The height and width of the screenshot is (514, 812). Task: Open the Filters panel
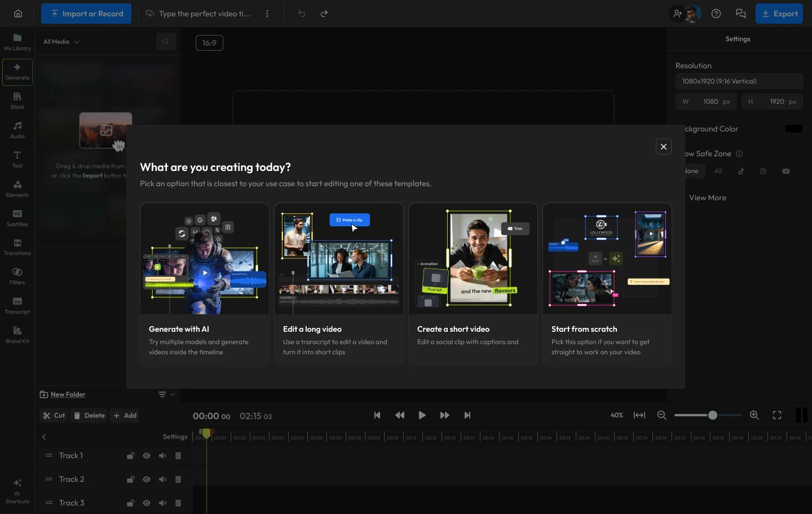[17, 276]
